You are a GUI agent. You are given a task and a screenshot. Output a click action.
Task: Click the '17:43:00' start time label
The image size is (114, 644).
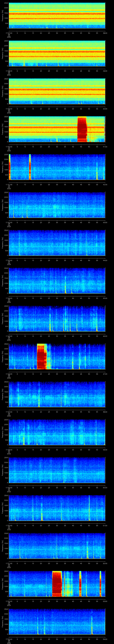tap(9, 260)
